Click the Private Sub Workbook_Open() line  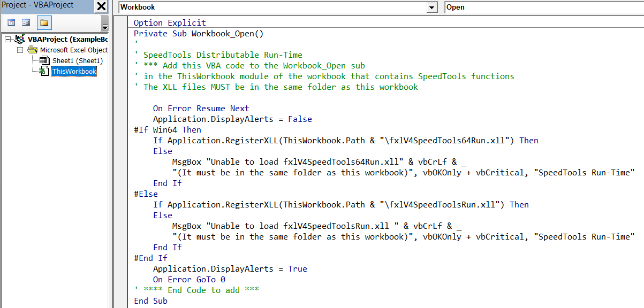tap(199, 34)
